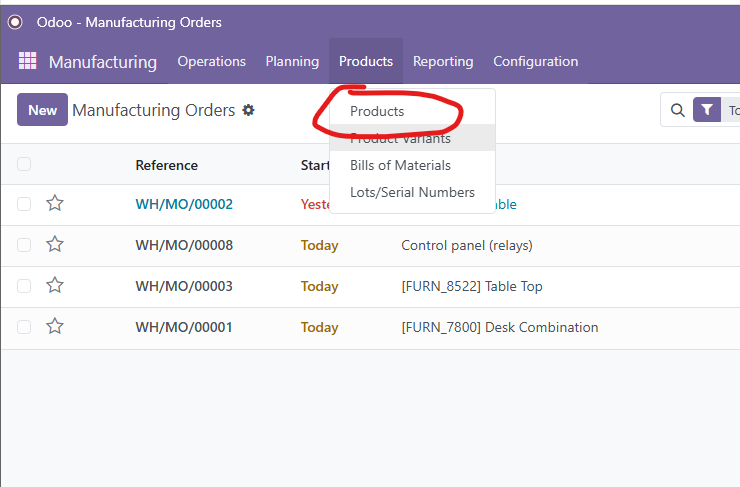Star the WH/MO/00003 order as favorite
Viewport: 740px width, 487px height.
click(55, 286)
